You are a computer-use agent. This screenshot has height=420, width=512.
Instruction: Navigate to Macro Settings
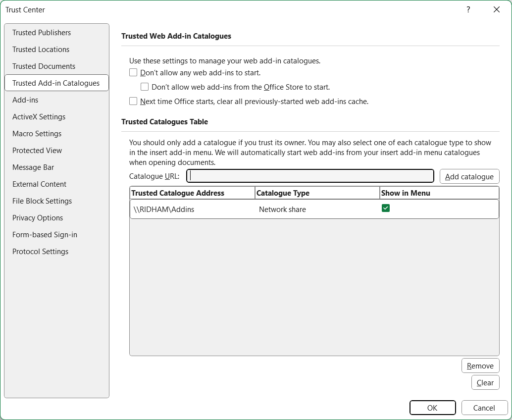click(x=37, y=134)
